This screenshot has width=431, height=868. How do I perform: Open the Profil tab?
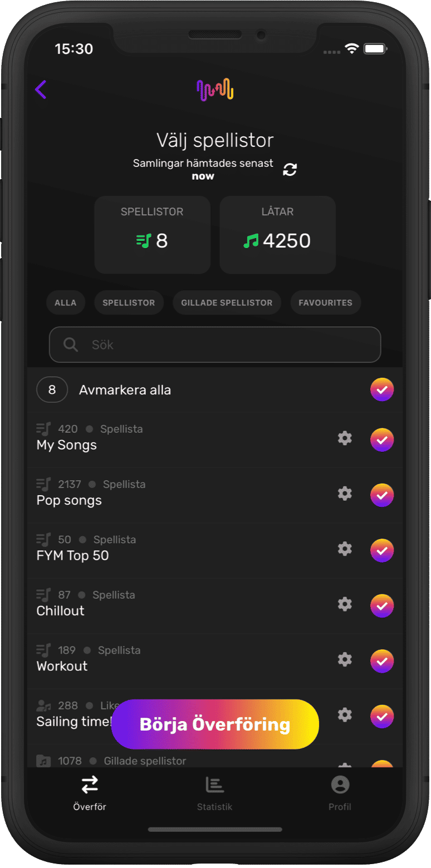[340, 793]
